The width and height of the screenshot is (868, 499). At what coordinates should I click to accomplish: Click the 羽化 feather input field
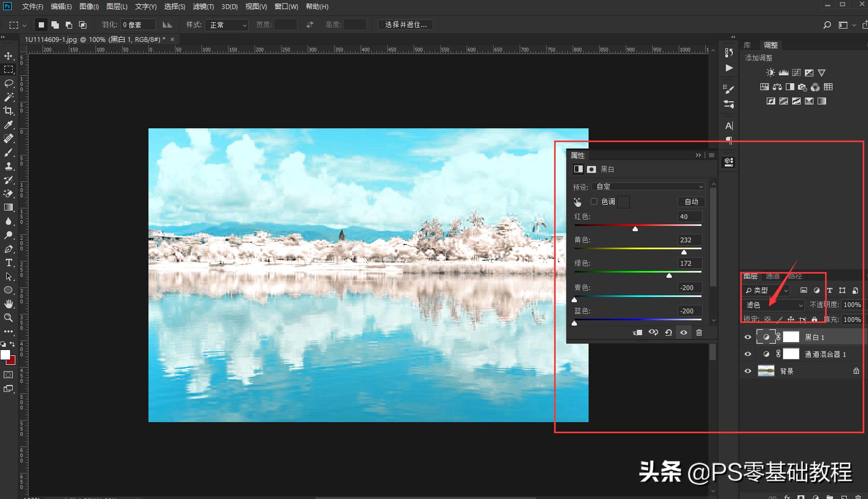coord(138,25)
